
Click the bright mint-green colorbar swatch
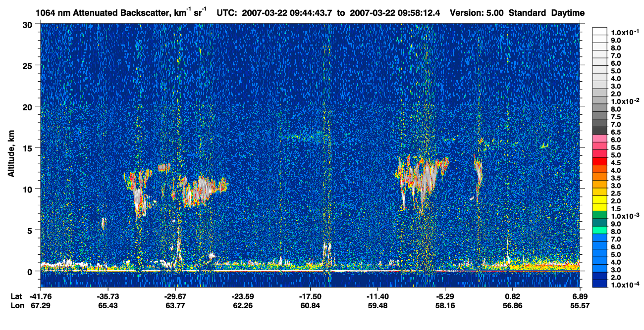pos(600,230)
